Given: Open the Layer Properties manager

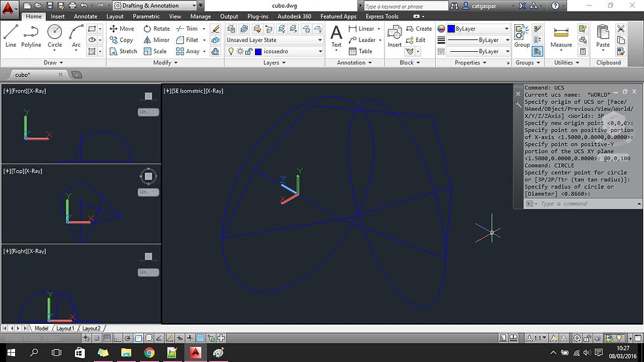Looking at the screenshot, I should click(231, 29).
